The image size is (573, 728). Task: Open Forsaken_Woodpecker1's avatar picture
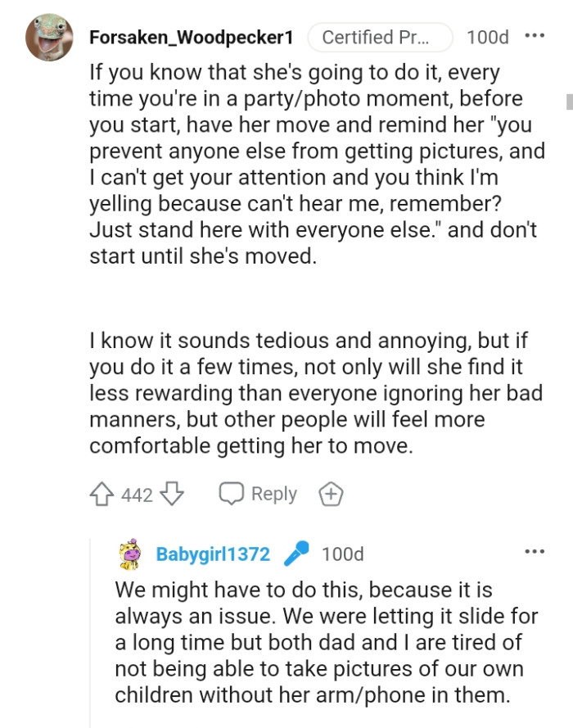click(x=49, y=38)
